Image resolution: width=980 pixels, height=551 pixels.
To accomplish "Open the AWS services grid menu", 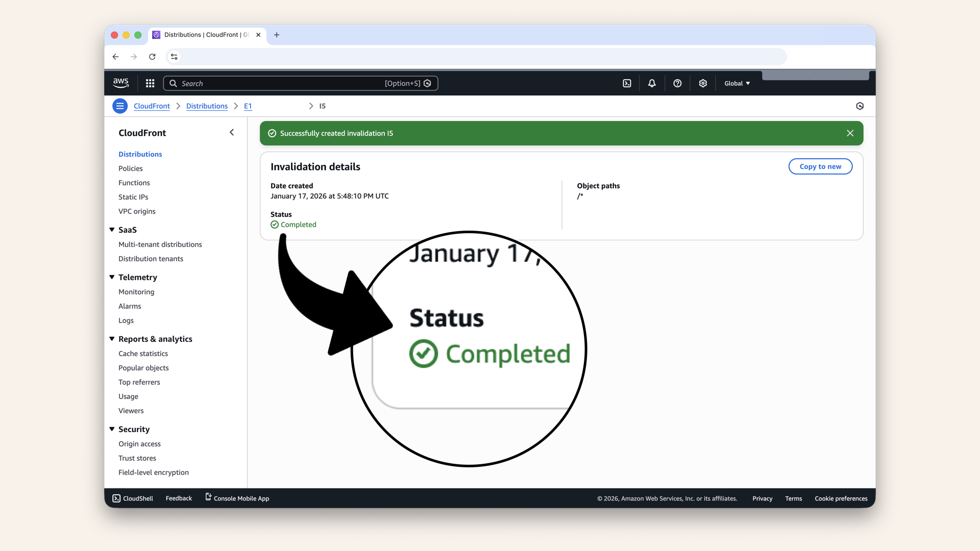I will click(x=150, y=83).
